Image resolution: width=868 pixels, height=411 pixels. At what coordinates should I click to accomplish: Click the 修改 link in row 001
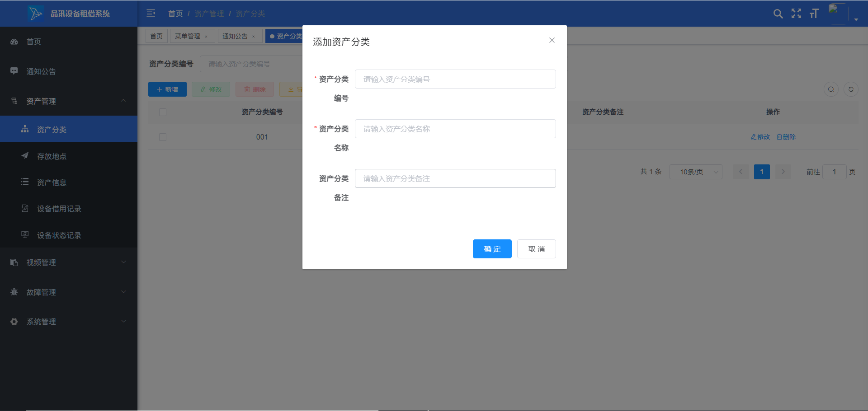tap(760, 137)
